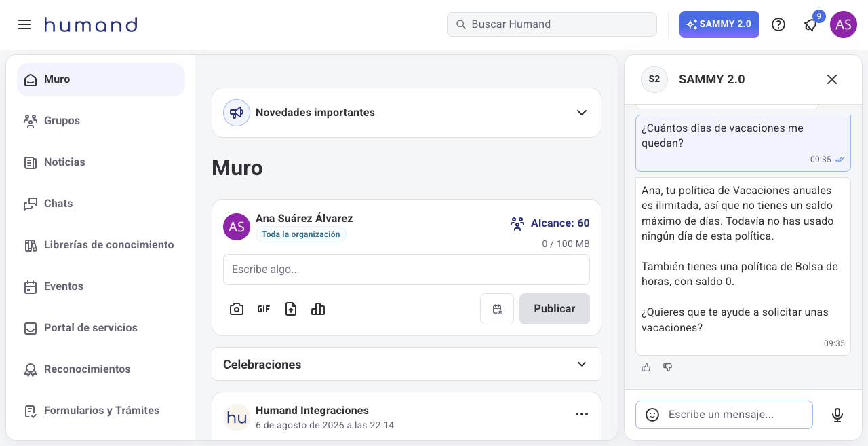This screenshot has height=446, width=868.
Task: Open emoji picker in SAMMY chat
Action: click(x=652, y=415)
